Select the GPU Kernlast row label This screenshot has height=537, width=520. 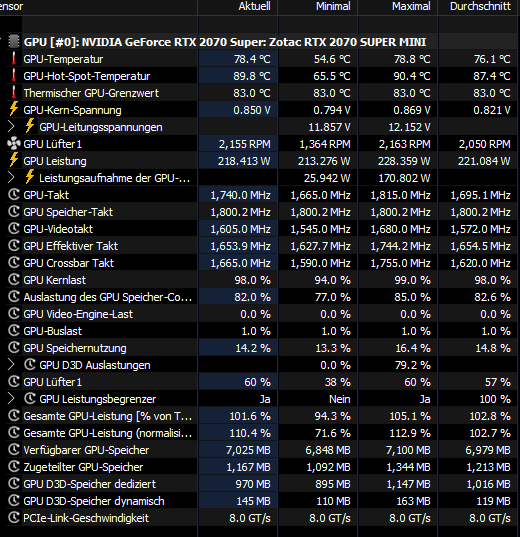tap(54, 280)
